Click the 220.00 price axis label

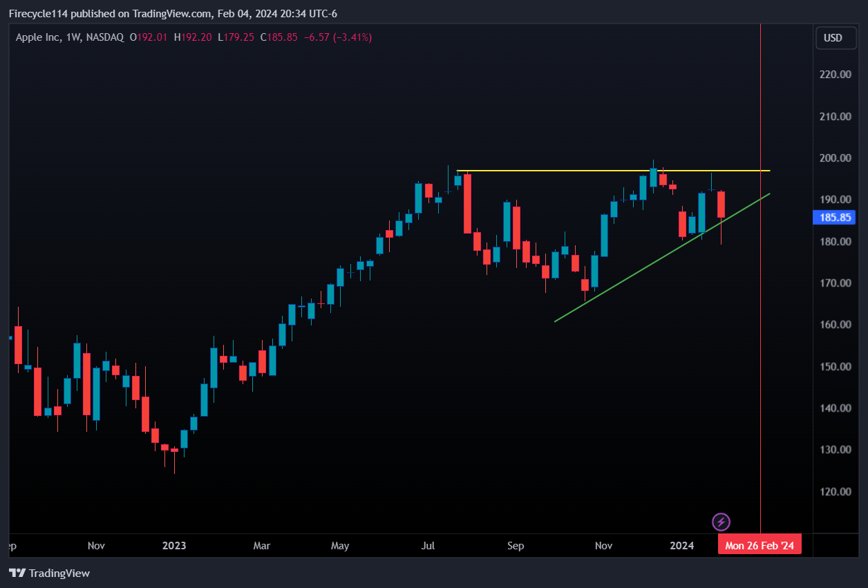835,75
